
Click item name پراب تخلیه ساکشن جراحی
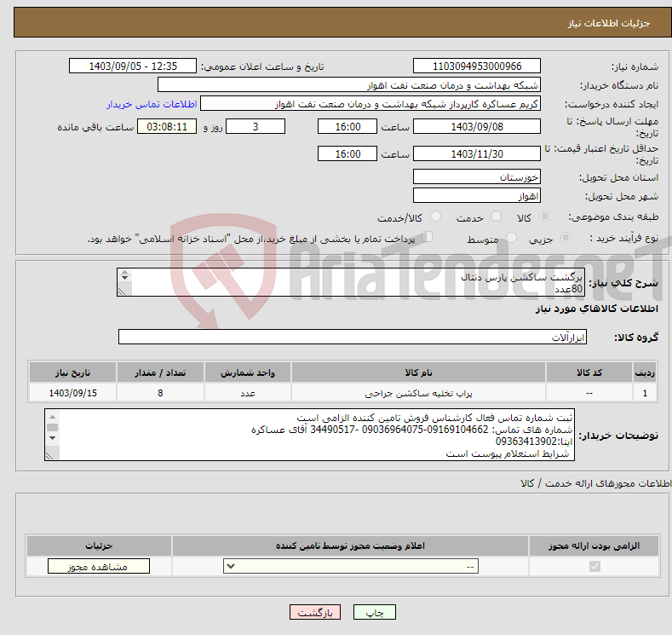(x=418, y=393)
